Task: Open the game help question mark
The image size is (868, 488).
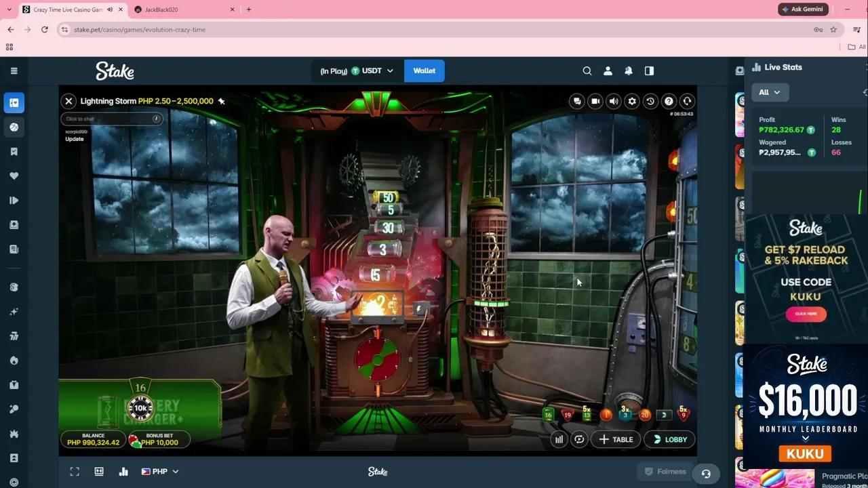Action: pyautogui.click(x=669, y=101)
